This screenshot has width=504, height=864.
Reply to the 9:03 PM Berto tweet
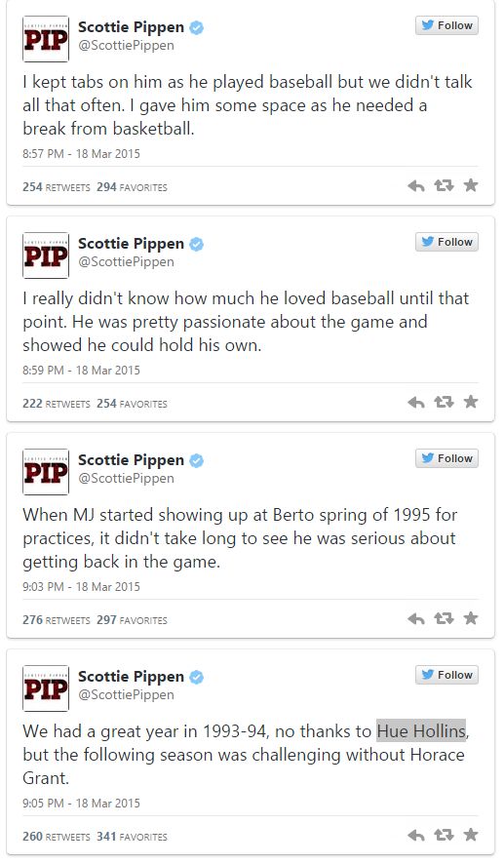coord(416,619)
